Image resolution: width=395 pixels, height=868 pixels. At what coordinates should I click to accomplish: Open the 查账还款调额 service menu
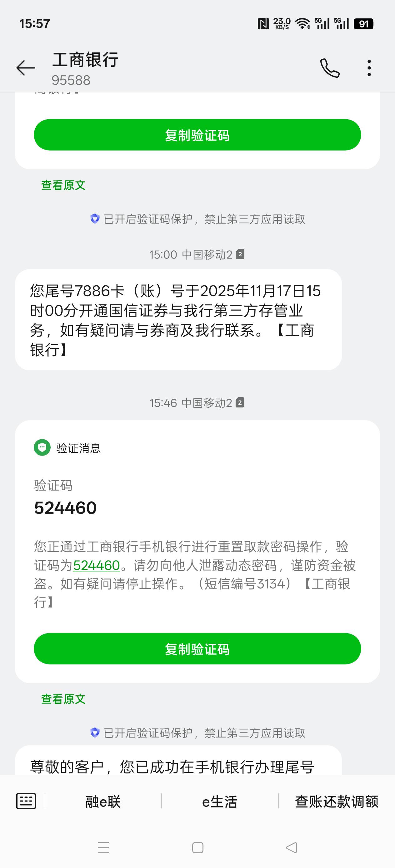click(336, 801)
